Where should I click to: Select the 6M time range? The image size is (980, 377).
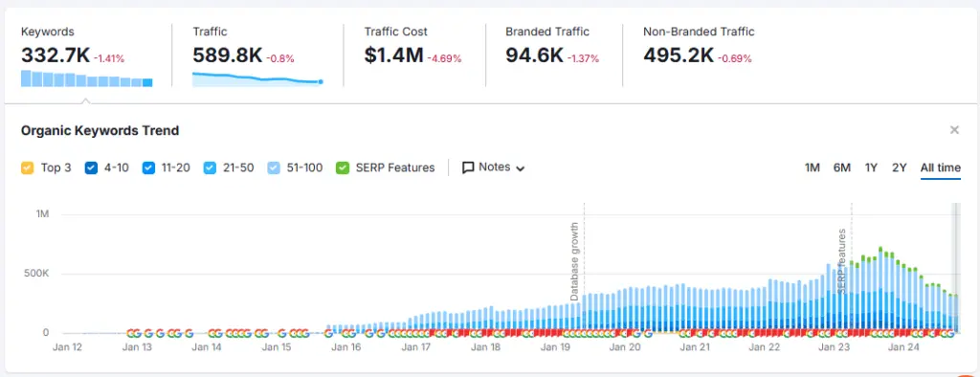pos(842,167)
